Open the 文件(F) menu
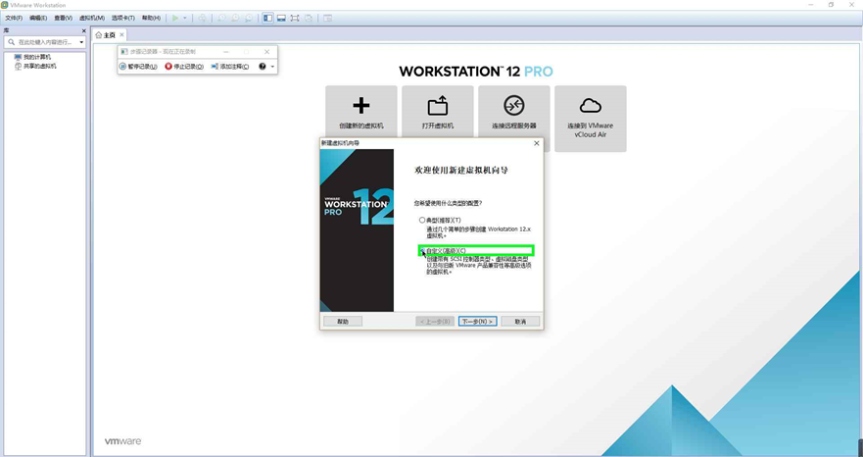This screenshot has width=863, height=457. [x=14, y=18]
